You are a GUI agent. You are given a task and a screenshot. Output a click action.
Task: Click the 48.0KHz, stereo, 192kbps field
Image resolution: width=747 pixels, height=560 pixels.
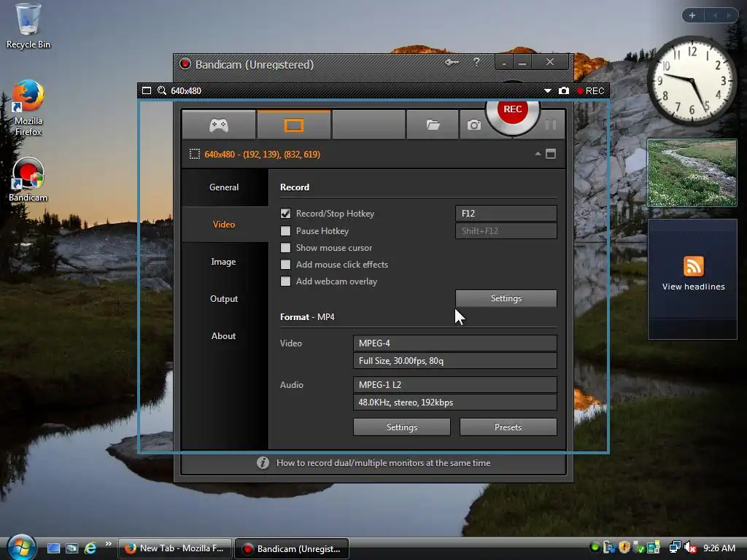[x=455, y=402]
